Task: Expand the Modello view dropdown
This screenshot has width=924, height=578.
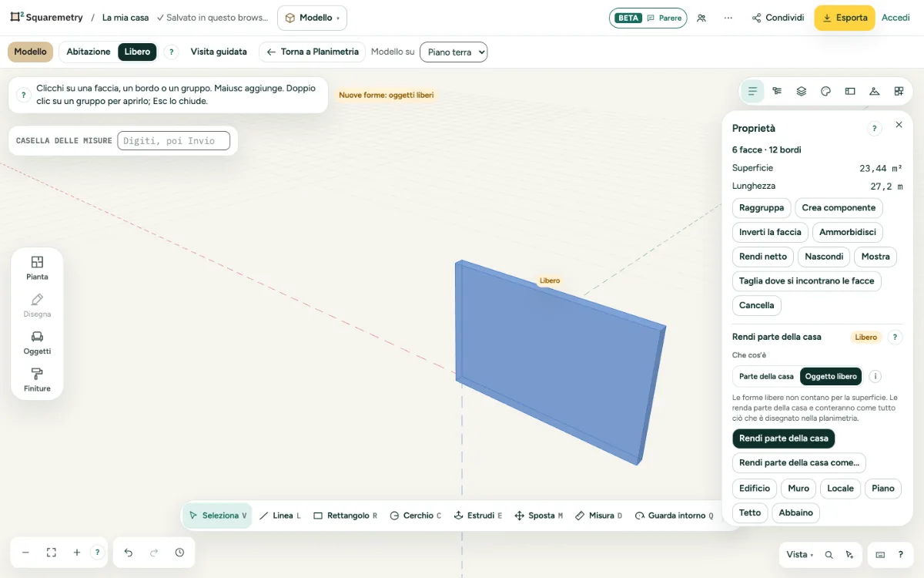Action: pos(312,18)
